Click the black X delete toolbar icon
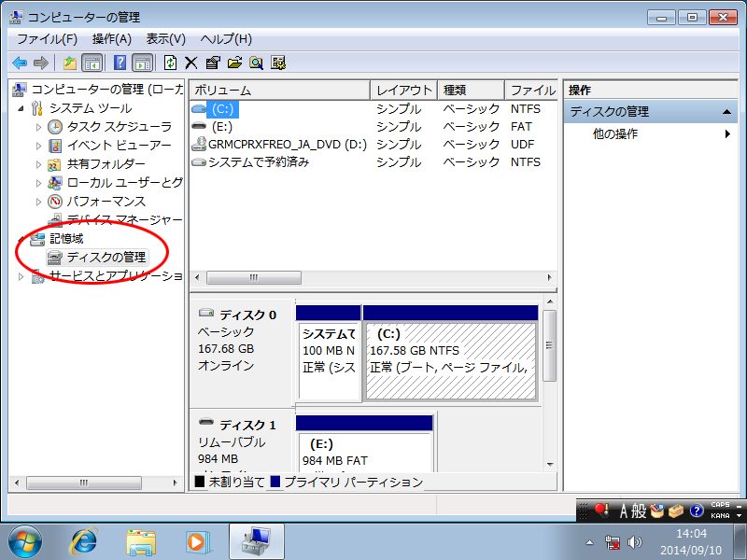 click(x=190, y=63)
